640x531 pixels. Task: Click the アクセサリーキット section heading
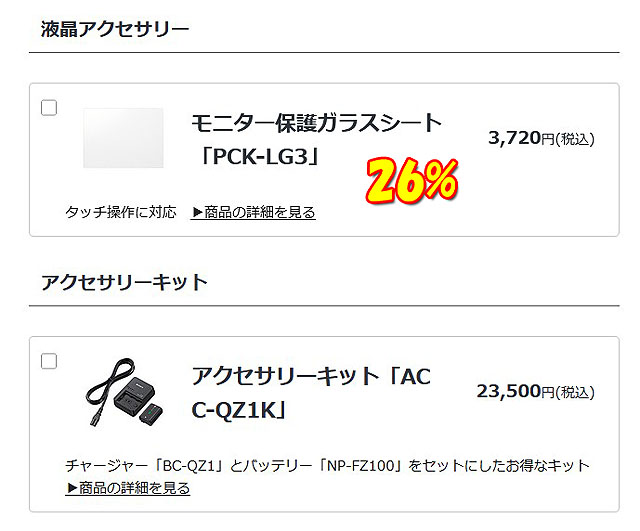coord(124,282)
